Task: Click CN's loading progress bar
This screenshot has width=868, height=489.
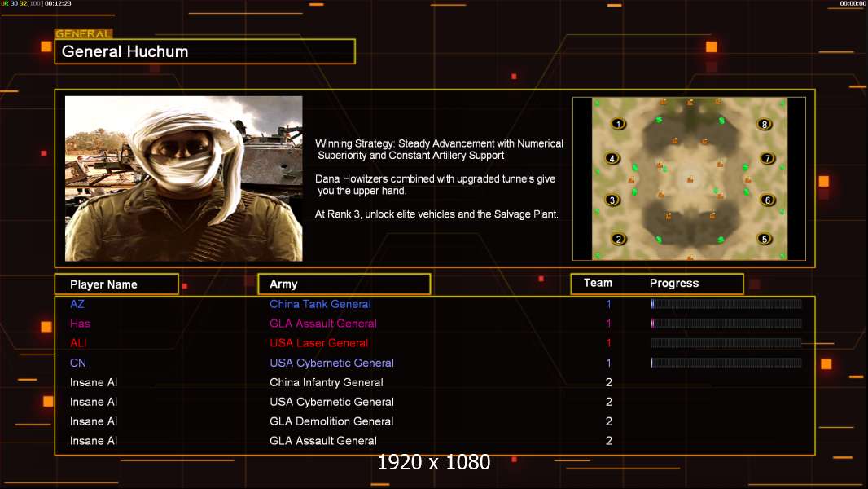Action: [x=726, y=363]
